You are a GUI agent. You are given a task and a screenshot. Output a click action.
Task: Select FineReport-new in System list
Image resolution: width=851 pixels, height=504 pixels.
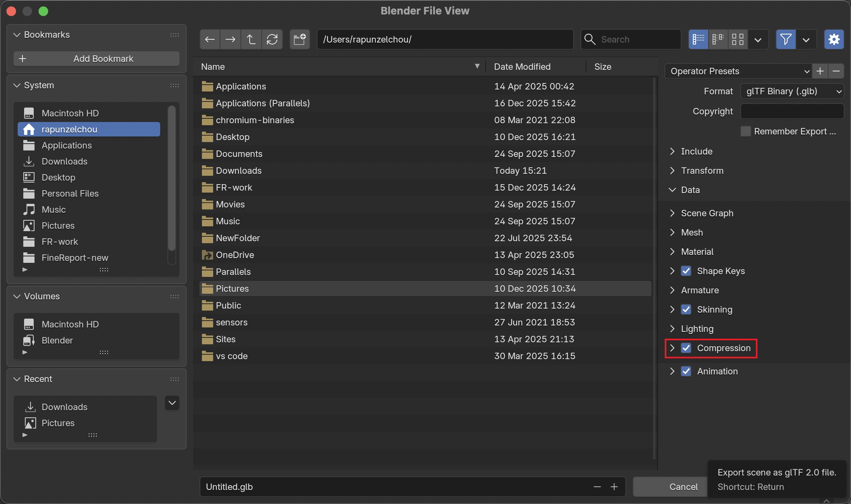(89, 258)
